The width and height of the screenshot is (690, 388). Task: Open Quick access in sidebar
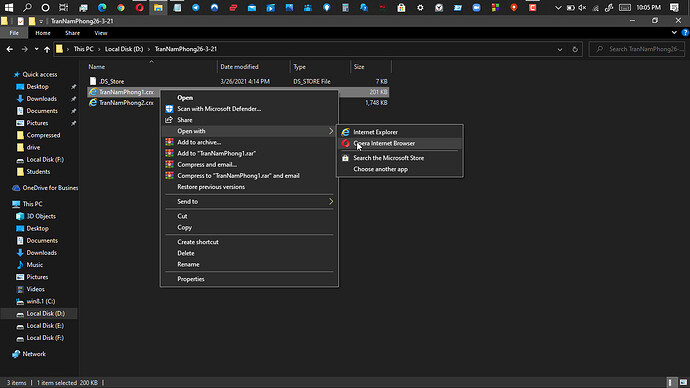click(x=40, y=74)
